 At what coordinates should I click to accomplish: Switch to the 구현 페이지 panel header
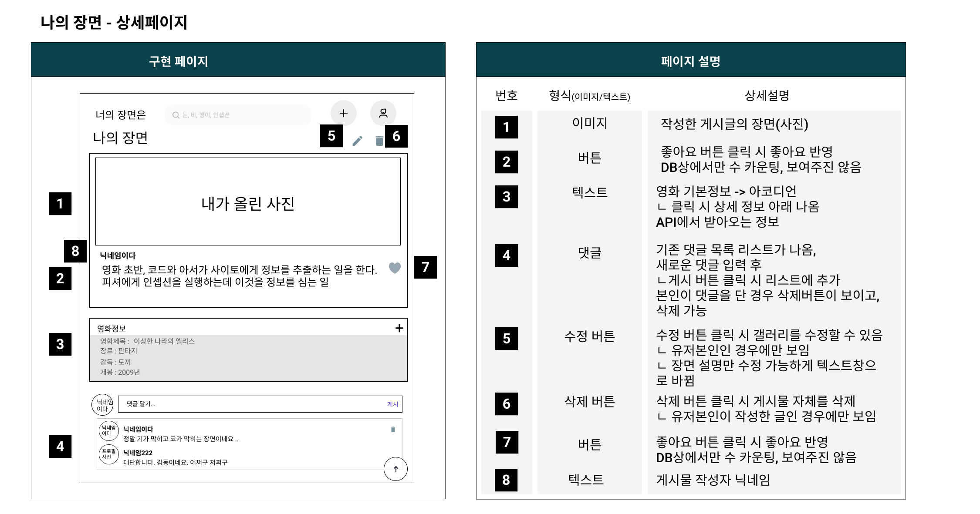pos(179,61)
